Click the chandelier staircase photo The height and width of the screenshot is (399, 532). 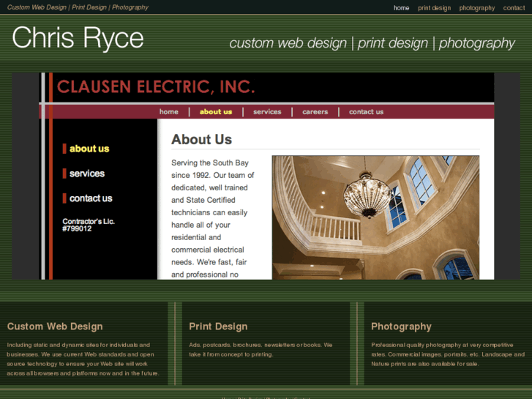pos(375,217)
